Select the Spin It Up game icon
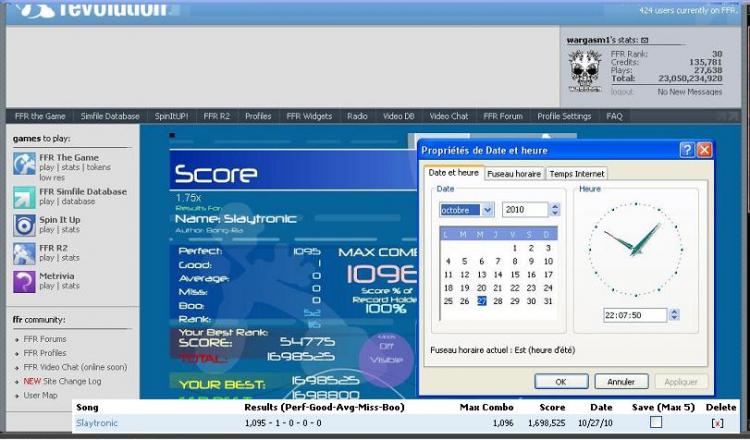750x440 pixels. pos(24,225)
